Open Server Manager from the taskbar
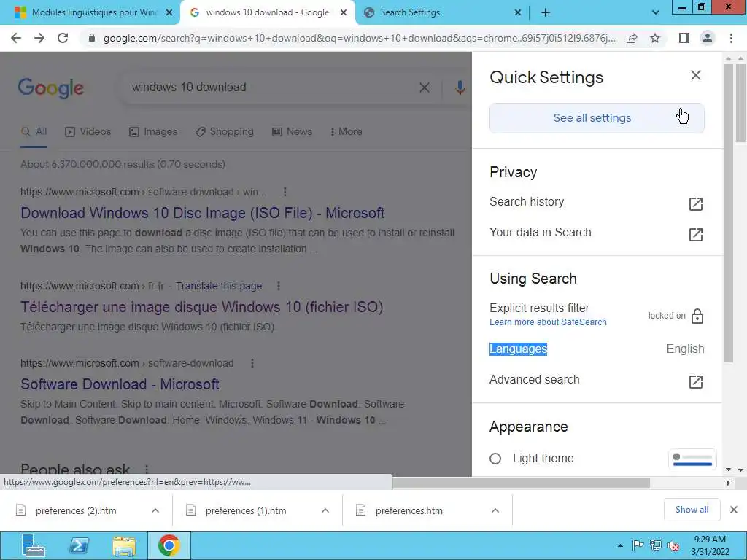Screen dimensions: 747x560 [33, 545]
